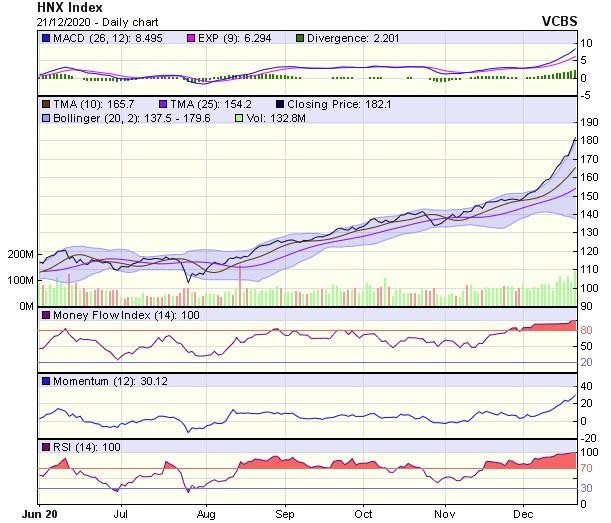Click the Money Flow Index legend swatch
This screenshot has height=523, width=611.
(46, 316)
